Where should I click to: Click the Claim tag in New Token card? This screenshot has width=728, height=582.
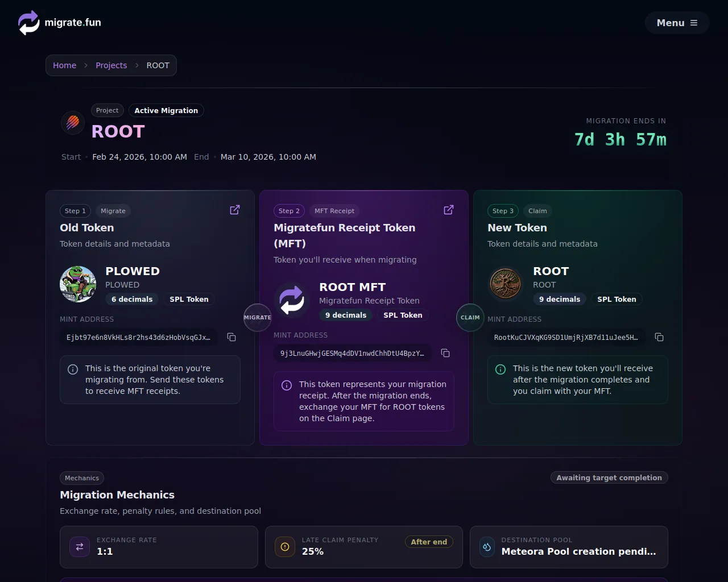click(537, 211)
